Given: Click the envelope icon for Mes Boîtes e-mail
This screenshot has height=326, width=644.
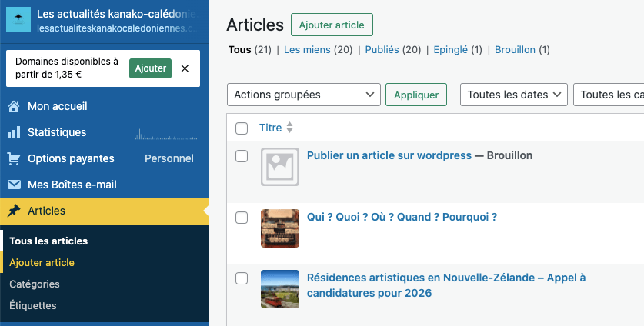Looking at the screenshot, I should (x=14, y=185).
